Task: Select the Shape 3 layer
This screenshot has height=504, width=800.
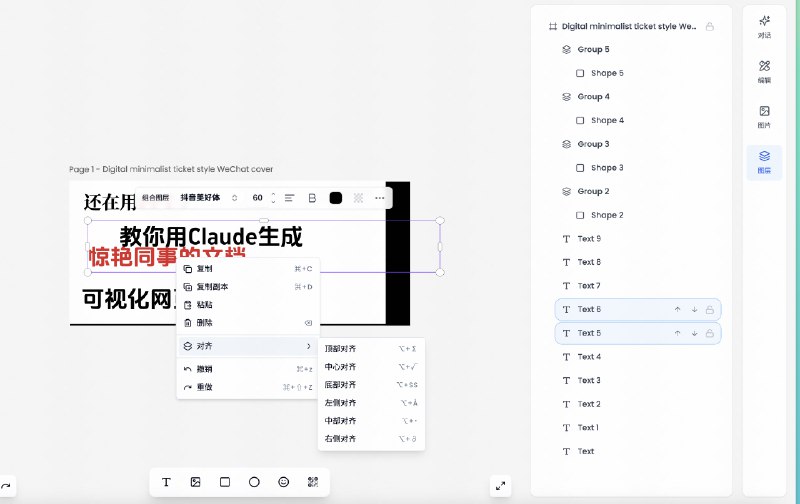Action: (x=638, y=168)
